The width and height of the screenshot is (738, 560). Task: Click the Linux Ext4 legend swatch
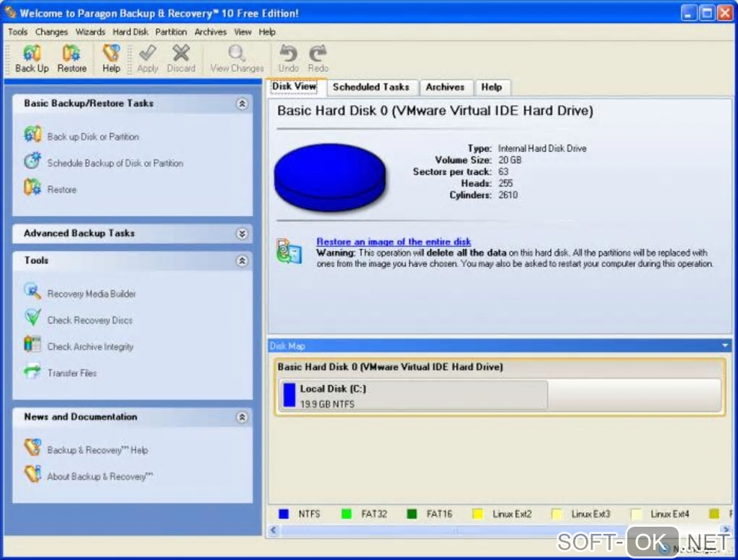coord(636,514)
